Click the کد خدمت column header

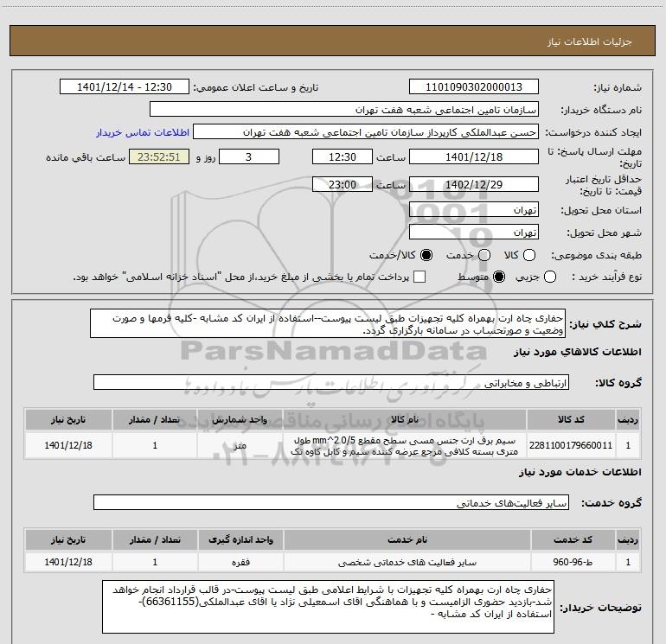(573, 539)
